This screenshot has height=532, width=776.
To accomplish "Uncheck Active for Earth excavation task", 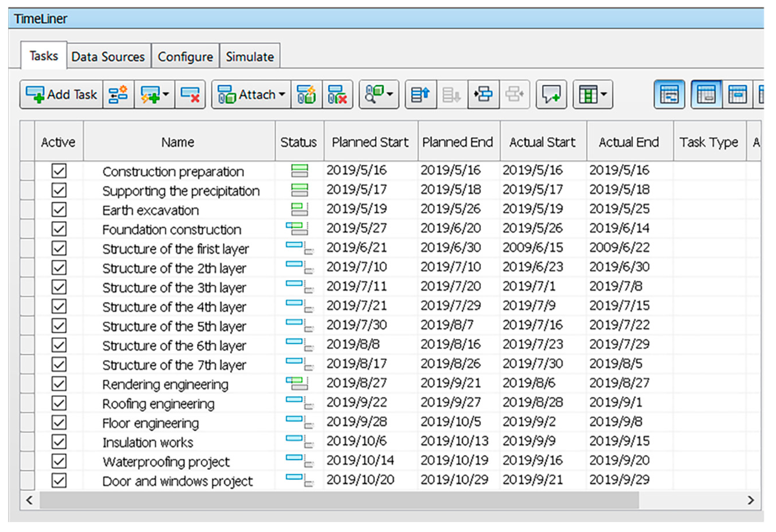I will 59,210.
